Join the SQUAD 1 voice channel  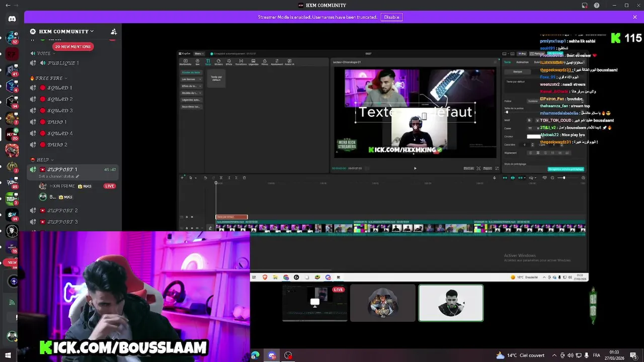point(73,87)
